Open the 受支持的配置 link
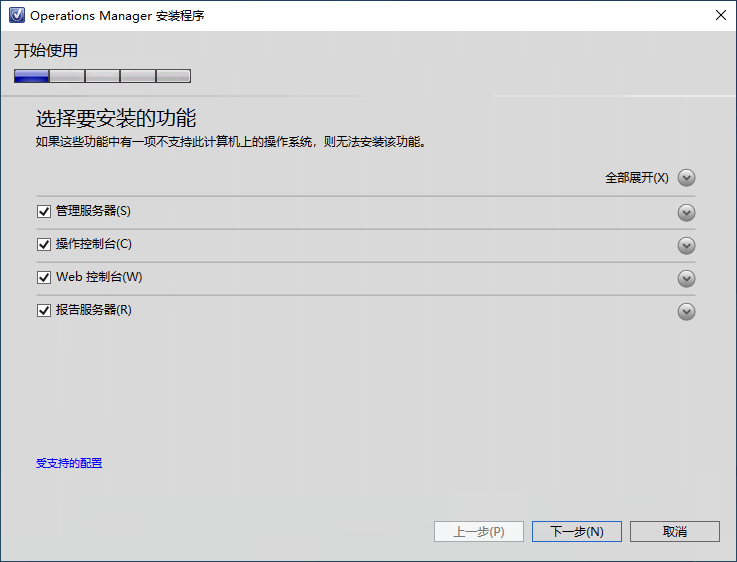737x562 pixels. tap(69, 463)
